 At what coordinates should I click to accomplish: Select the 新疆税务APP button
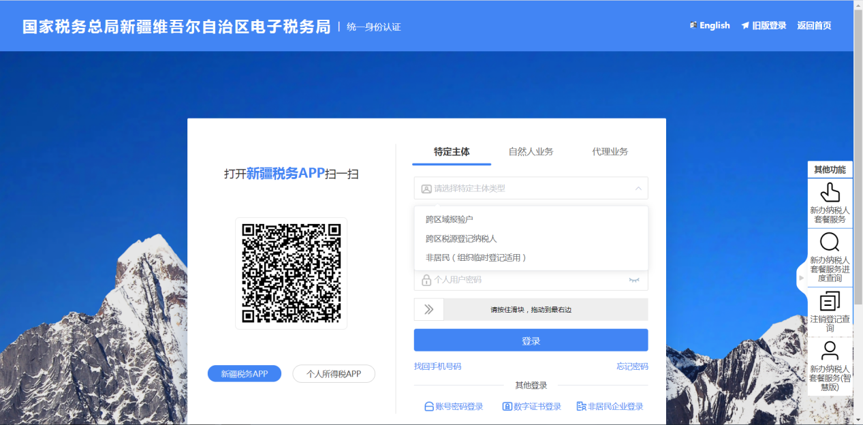coord(244,374)
